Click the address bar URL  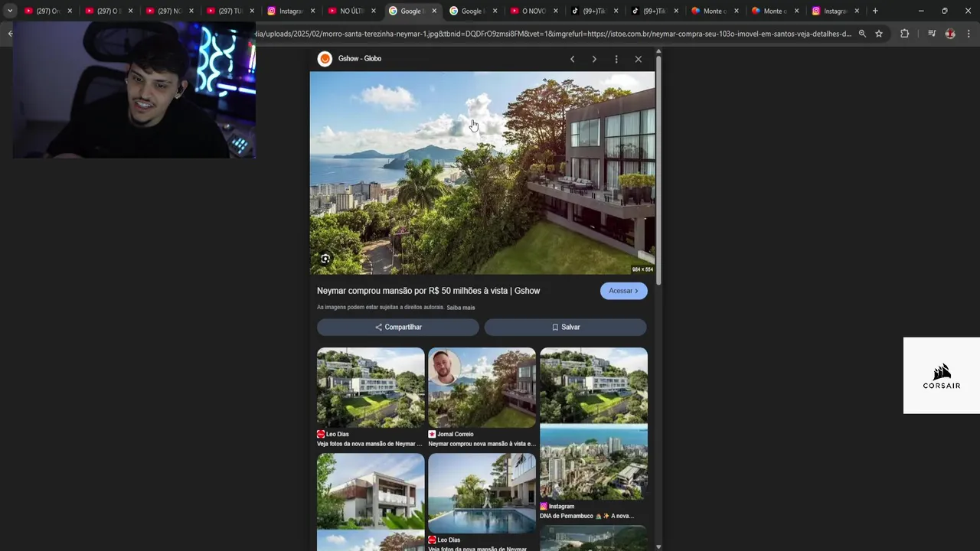[x=553, y=34]
